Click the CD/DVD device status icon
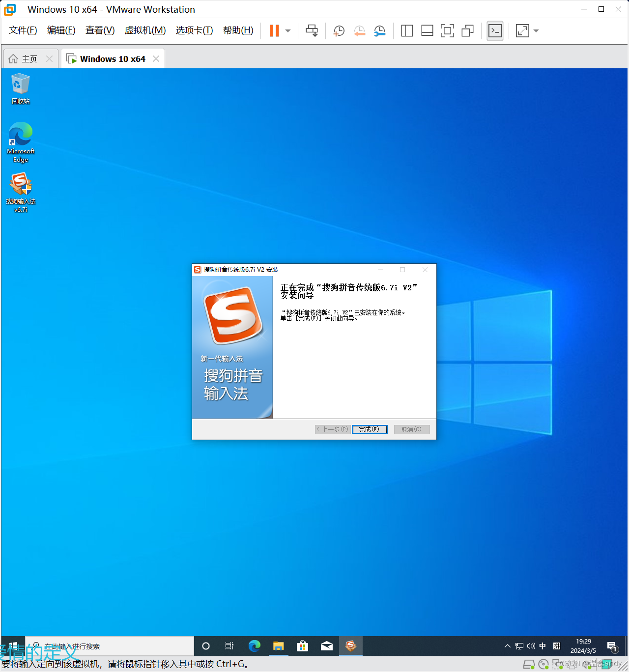 (543, 665)
